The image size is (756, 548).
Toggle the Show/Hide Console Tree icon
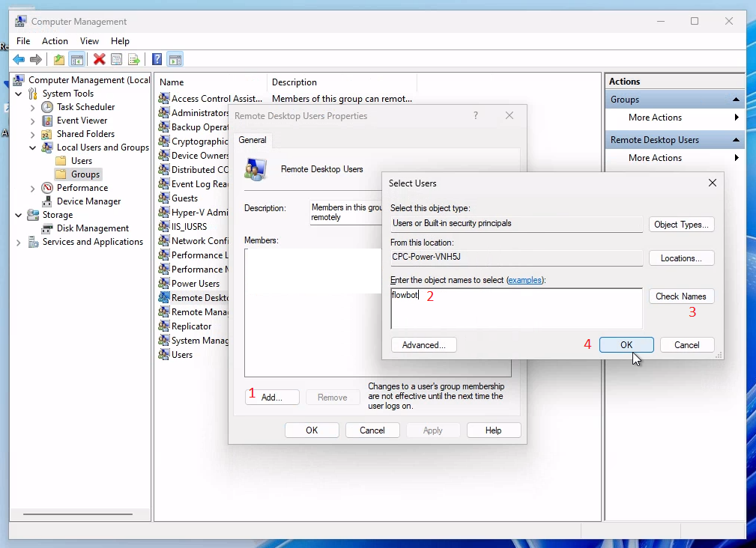(x=77, y=60)
